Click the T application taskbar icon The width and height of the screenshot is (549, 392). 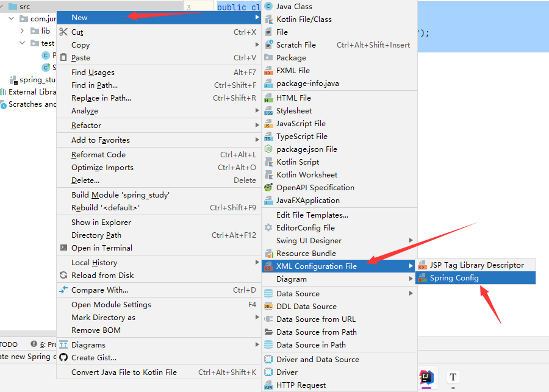(453, 377)
